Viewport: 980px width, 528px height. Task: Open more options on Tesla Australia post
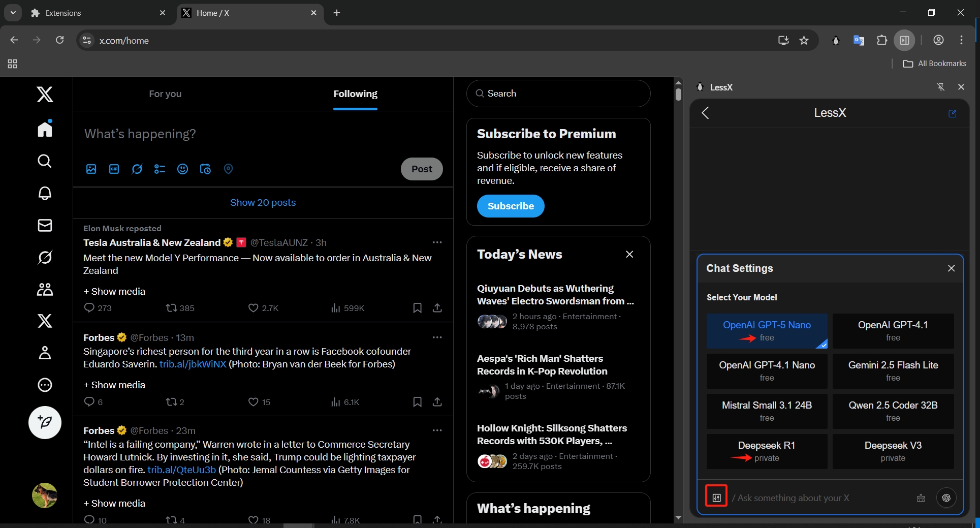(437, 242)
